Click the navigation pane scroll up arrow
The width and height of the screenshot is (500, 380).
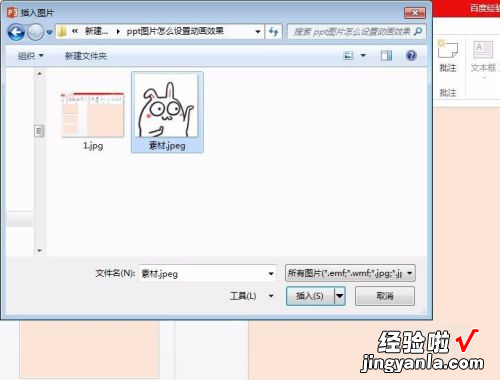(x=40, y=73)
